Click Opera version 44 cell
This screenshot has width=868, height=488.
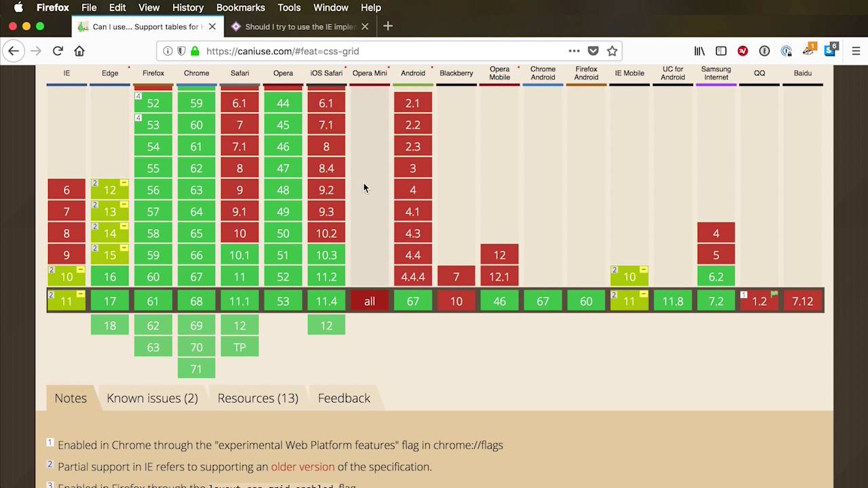click(x=283, y=103)
